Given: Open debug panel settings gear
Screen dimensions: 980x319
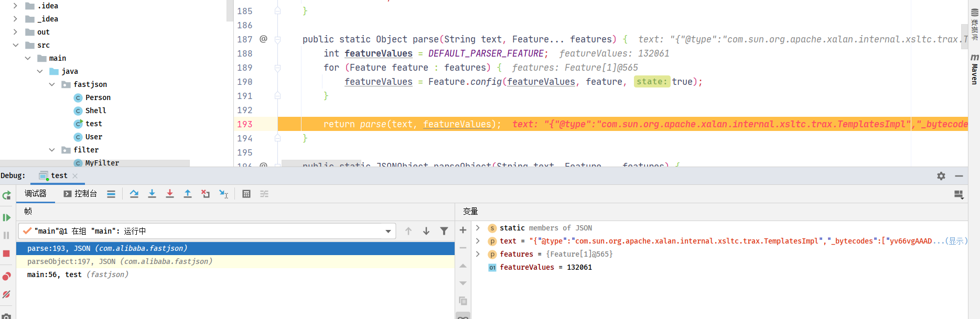Looking at the screenshot, I should click(941, 176).
